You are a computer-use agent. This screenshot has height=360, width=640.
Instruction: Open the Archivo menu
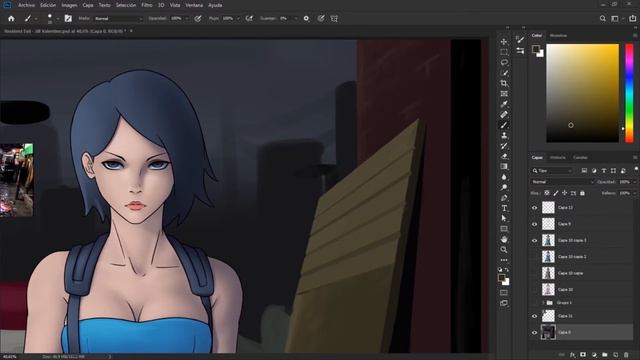point(26,5)
